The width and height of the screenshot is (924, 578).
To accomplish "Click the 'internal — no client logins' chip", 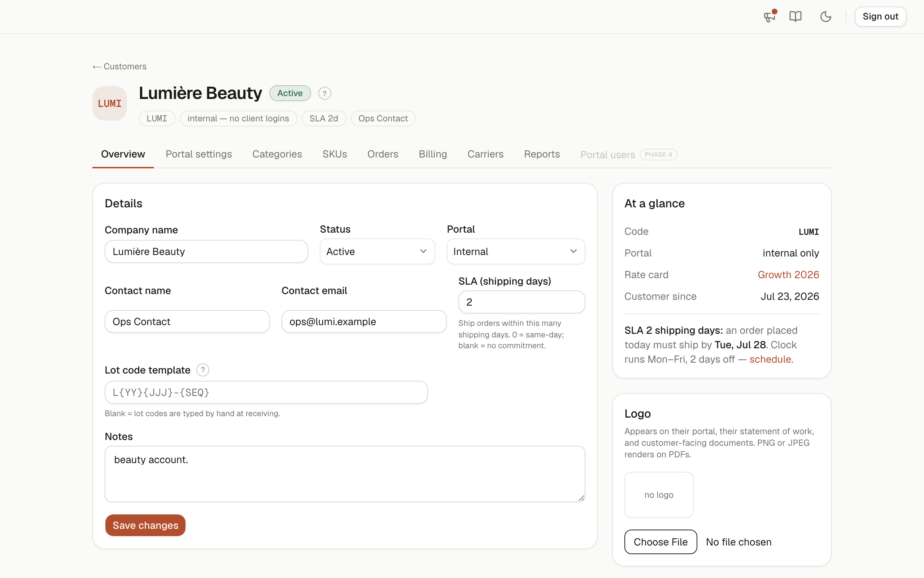I will coord(238,118).
